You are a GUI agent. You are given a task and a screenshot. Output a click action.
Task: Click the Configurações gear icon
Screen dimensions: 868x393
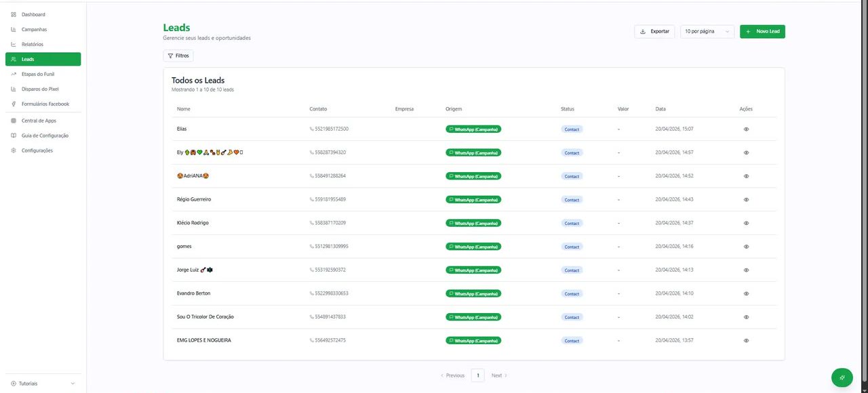pos(14,150)
